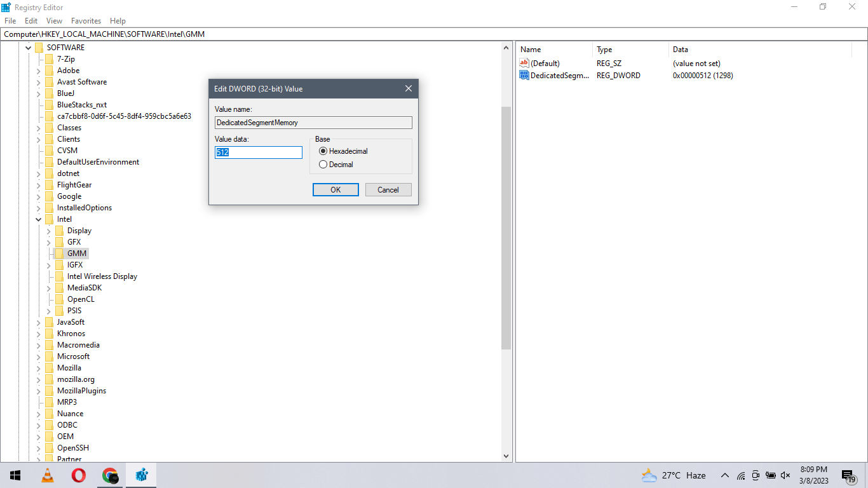Click the registry path address bar
Image resolution: width=868 pixels, height=488 pixels.
point(434,34)
